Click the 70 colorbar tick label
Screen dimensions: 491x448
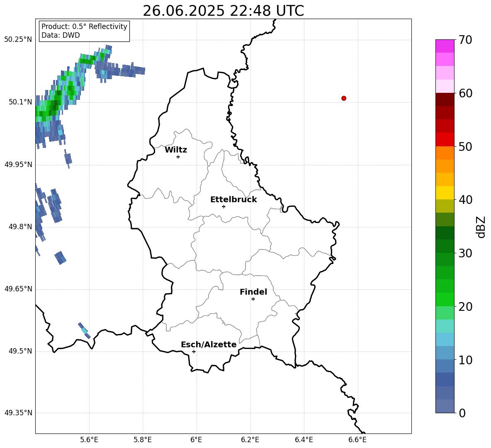465,40
